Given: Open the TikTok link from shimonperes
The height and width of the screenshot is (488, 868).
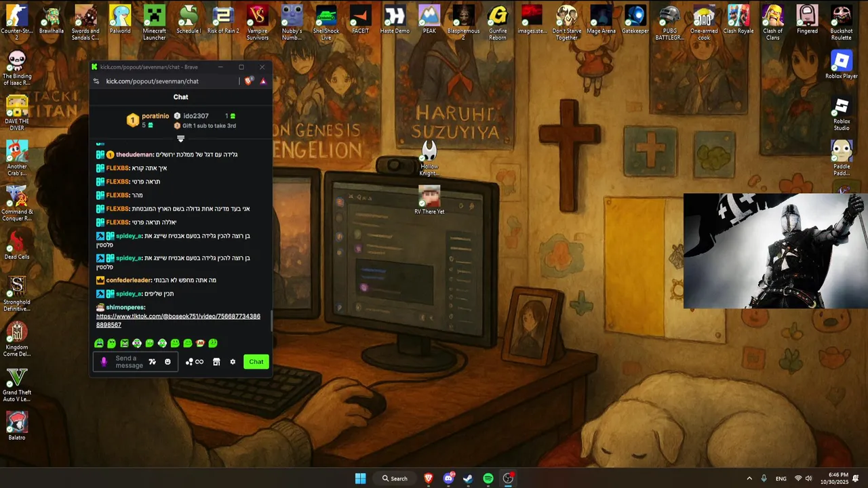Looking at the screenshot, I should tap(178, 321).
